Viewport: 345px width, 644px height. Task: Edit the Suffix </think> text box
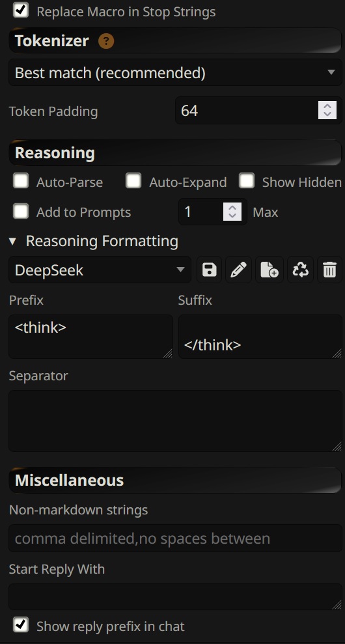260,337
